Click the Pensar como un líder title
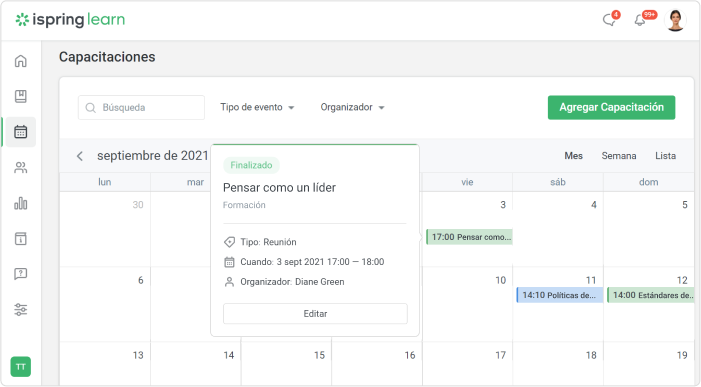701x387 pixels. (x=279, y=188)
